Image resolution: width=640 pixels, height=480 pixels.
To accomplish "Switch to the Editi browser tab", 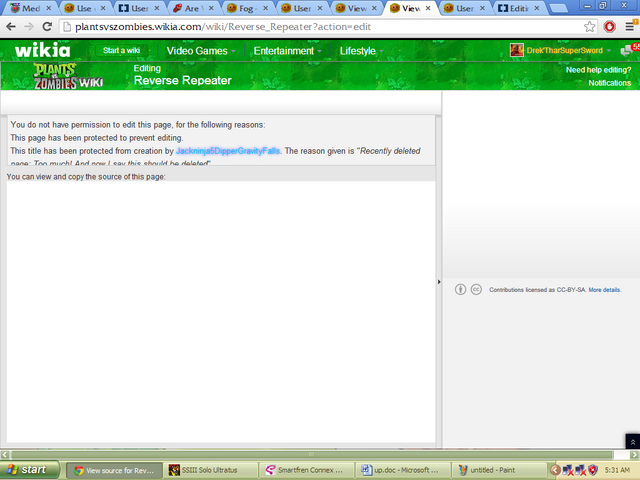I will (518, 8).
